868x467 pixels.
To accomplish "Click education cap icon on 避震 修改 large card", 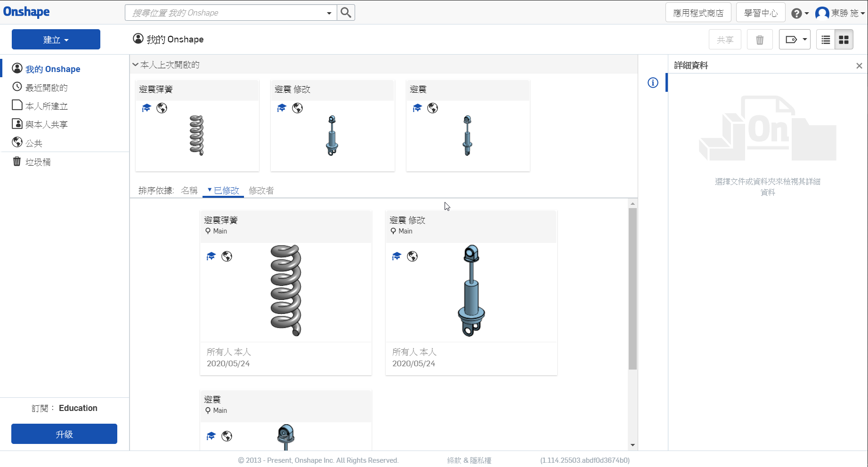I will pos(397,256).
